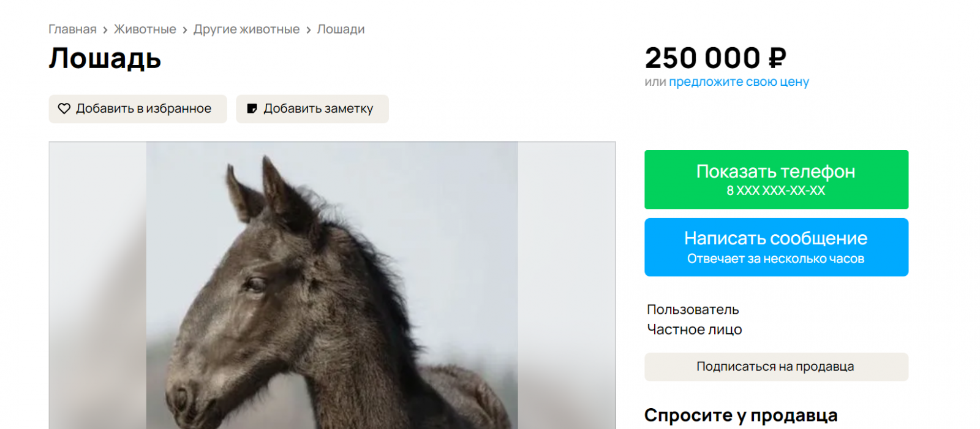Click the chevron after Животные breadcrumb
The height and width of the screenshot is (429, 980).
coord(185,30)
